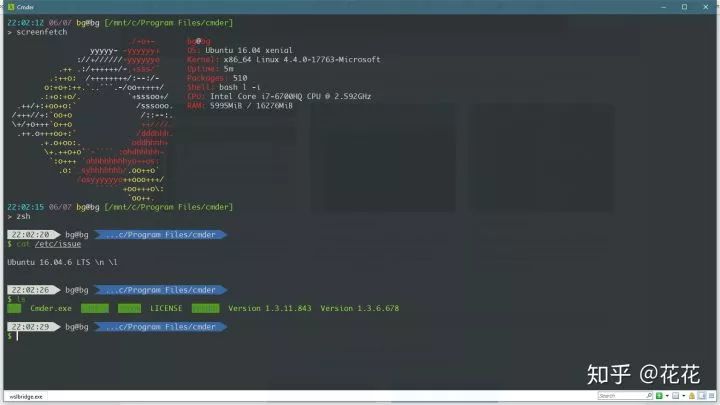
Task: Click 'LICENSE' in ls output
Action: (x=166, y=309)
